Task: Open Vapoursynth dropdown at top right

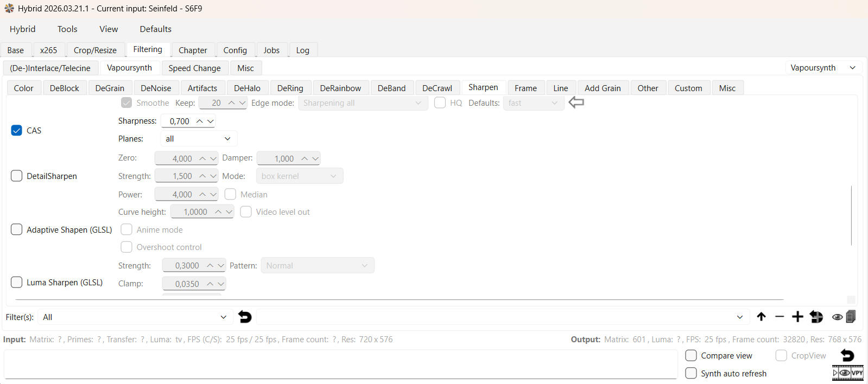Action: [x=823, y=67]
